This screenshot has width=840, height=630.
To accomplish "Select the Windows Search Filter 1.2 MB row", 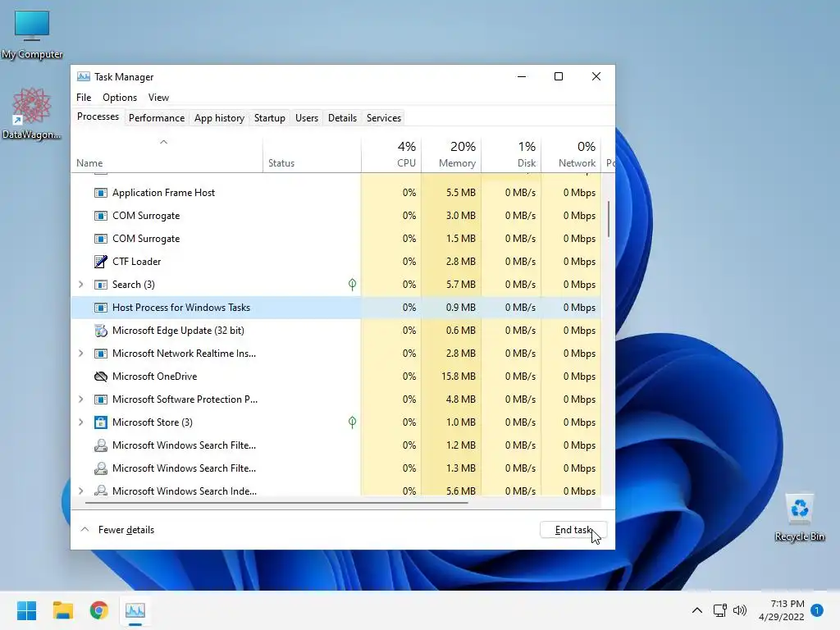I will point(336,445).
